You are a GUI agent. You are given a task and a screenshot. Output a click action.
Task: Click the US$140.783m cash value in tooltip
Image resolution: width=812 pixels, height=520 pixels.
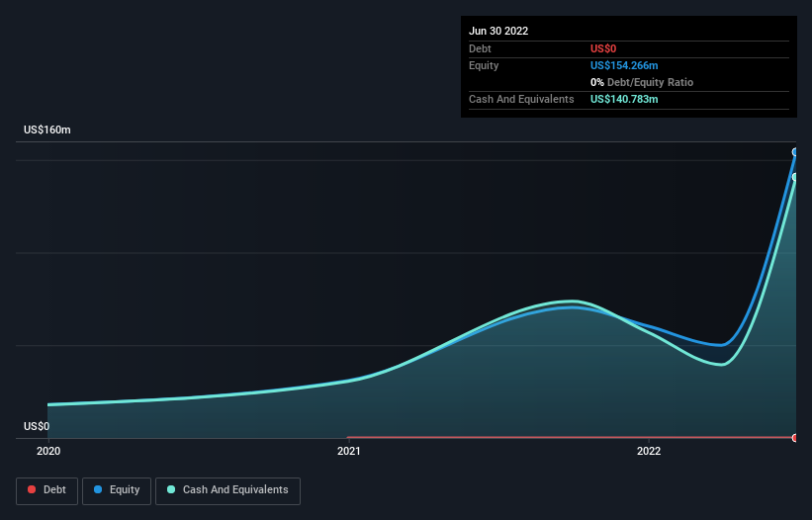point(624,99)
